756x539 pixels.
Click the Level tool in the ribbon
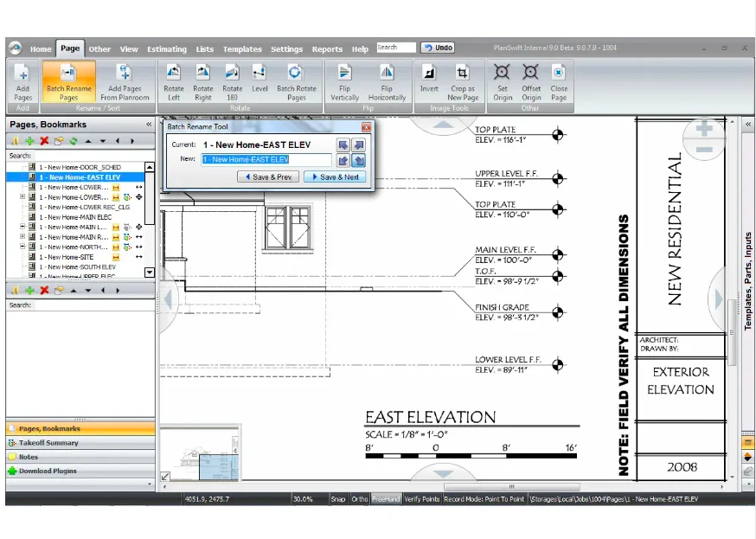coord(259,81)
